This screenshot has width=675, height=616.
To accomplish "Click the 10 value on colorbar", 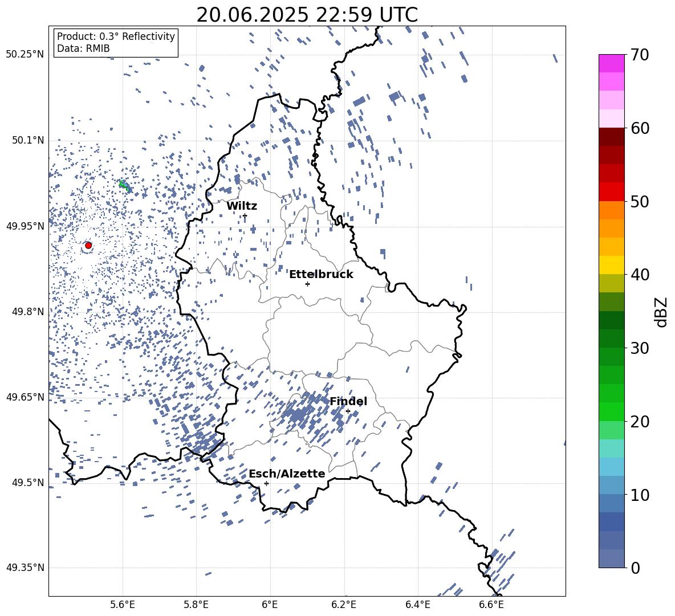I will click(x=640, y=495).
